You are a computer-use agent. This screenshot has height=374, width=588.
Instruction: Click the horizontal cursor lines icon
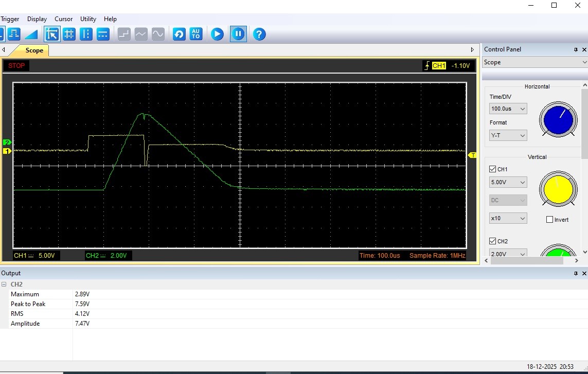103,34
